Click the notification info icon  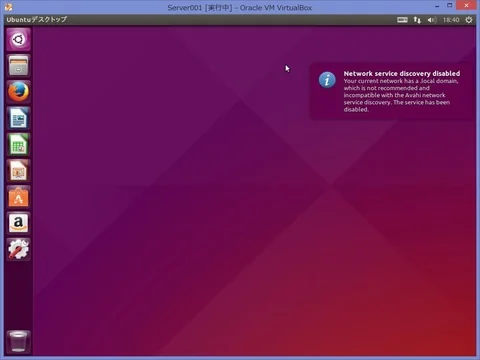click(327, 80)
